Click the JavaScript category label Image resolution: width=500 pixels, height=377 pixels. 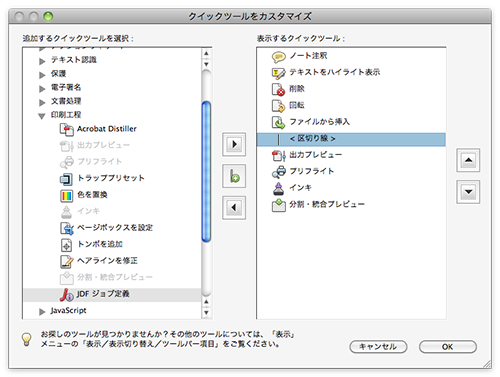(68, 310)
